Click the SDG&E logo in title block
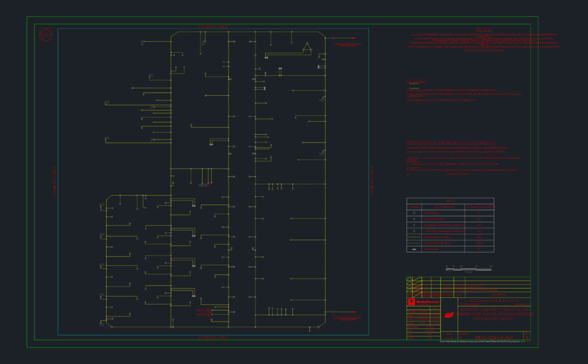 tap(449, 315)
